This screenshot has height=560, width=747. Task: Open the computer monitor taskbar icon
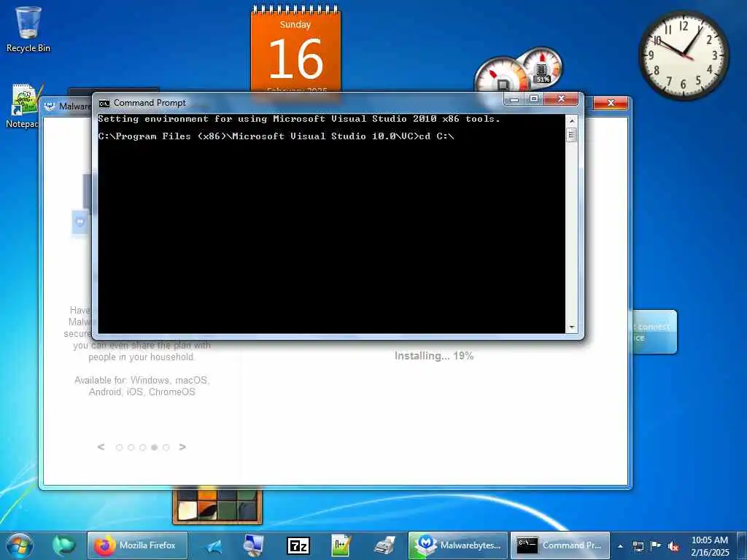pos(253,545)
